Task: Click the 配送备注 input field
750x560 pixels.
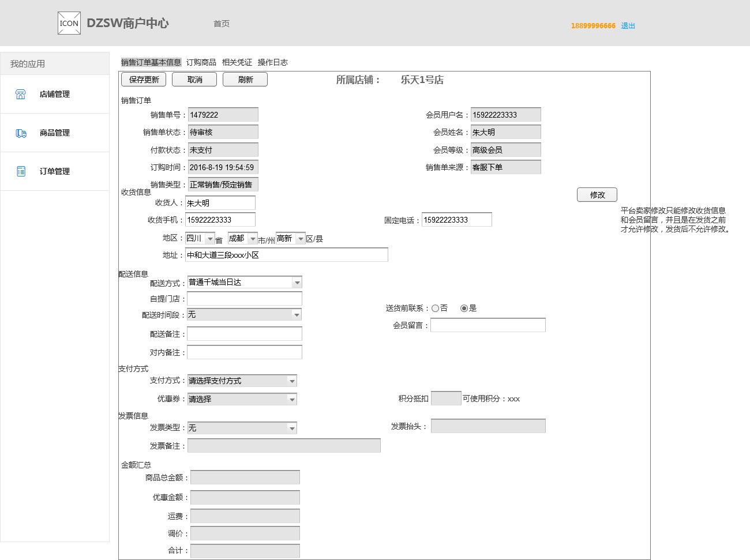Action: [245, 334]
